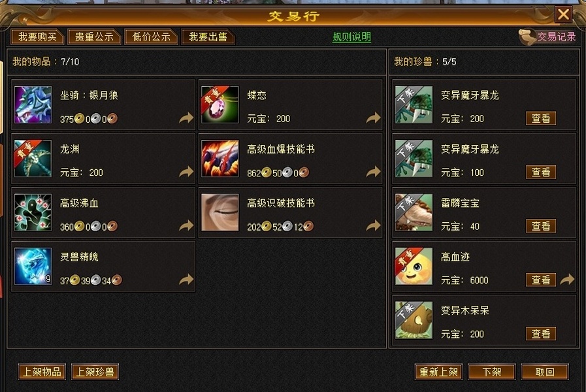The image size is (586, 392).
Task: Click the 高级识破技能书 eye icon
Action: tap(220, 212)
